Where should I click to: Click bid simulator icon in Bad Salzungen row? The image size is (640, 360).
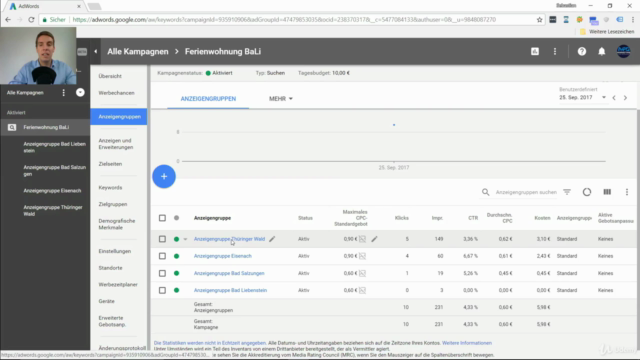tap(362, 273)
